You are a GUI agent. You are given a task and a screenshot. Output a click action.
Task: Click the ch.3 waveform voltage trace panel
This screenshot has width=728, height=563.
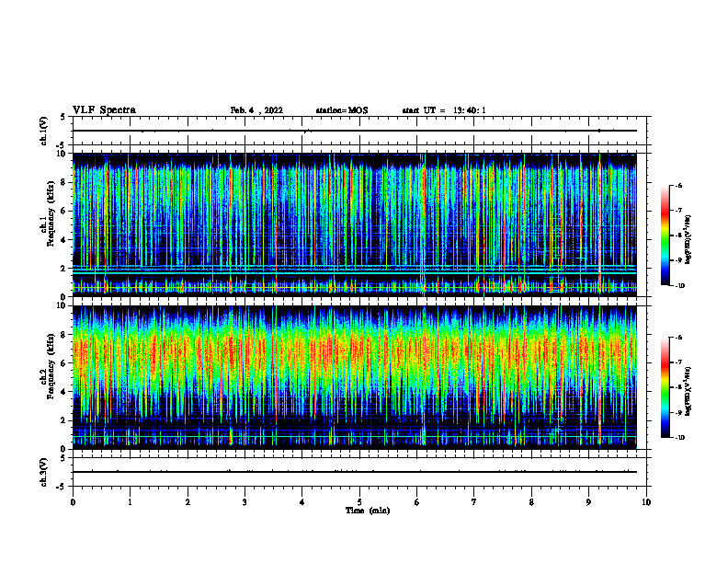click(x=359, y=472)
